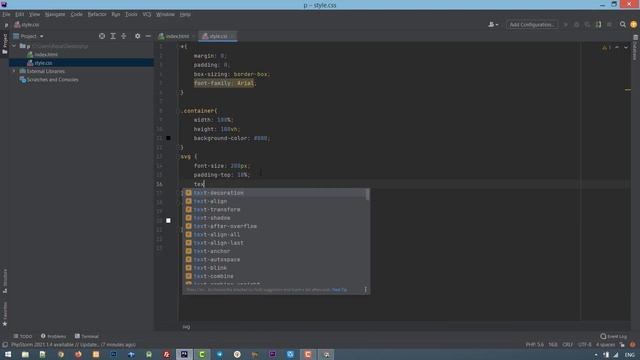The height and width of the screenshot is (360, 640).
Task: Open autocomplete popup options menu
Action: pyautogui.click(x=365, y=289)
